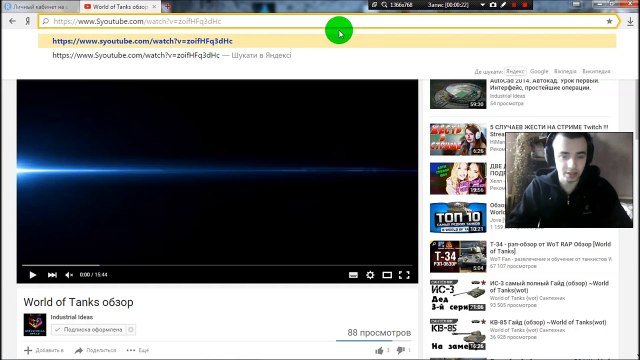This screenshot has width=640, height=360.
Task: Open ИС-3 video thumbnail
Action: [458, 295]
